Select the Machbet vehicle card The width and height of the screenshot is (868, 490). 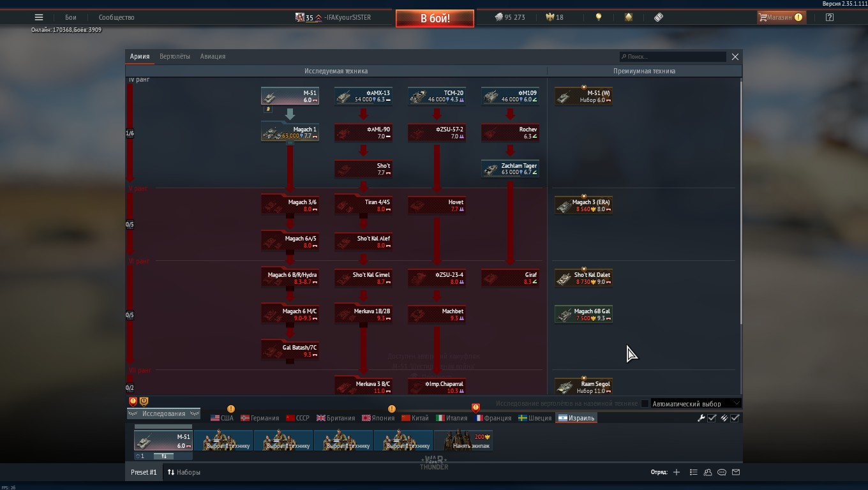pos(437,315)
